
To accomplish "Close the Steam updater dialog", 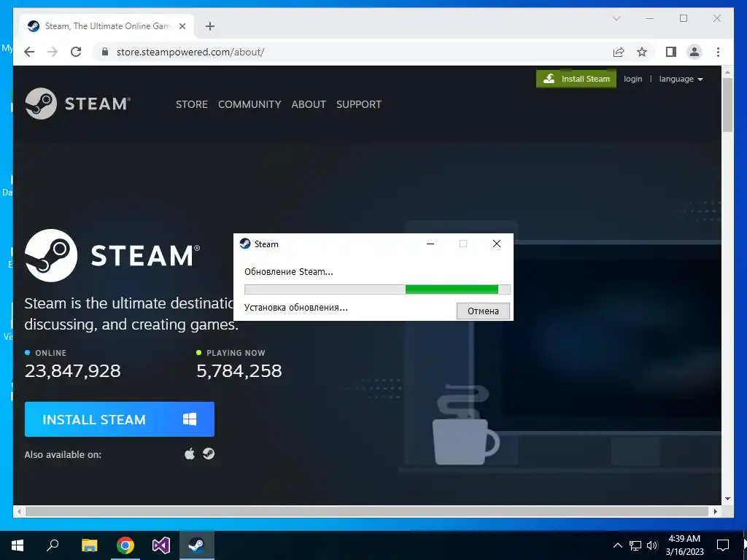I will click(496, 244).
